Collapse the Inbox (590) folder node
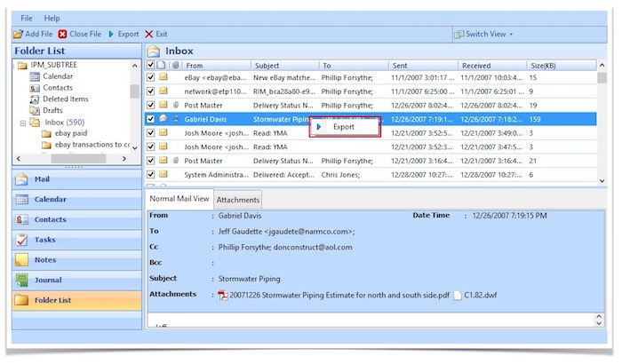Image resolution: width=622 pixels, height=364 pixels. tap(21, 122)
